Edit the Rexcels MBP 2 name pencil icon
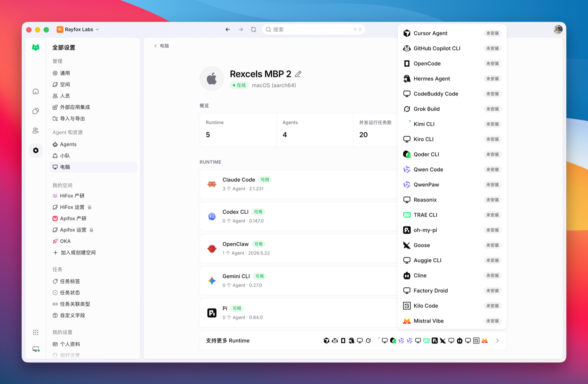This screenshot has width=588, height=384. [298, 74]
